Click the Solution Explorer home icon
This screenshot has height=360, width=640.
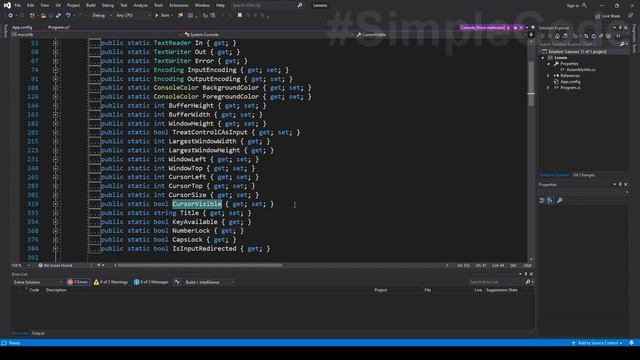point(557,36)
